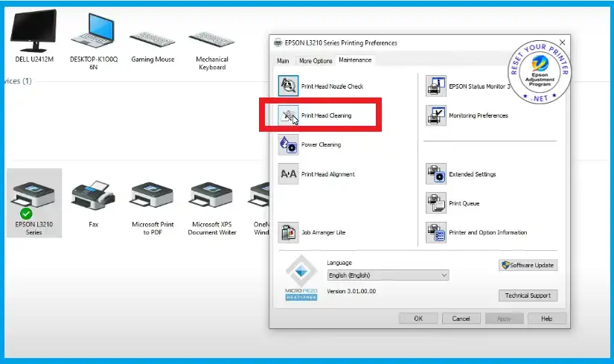614x364 pixels.
Task: Click the 'Print Queue' label text
Action: click(x=464, y=203)
